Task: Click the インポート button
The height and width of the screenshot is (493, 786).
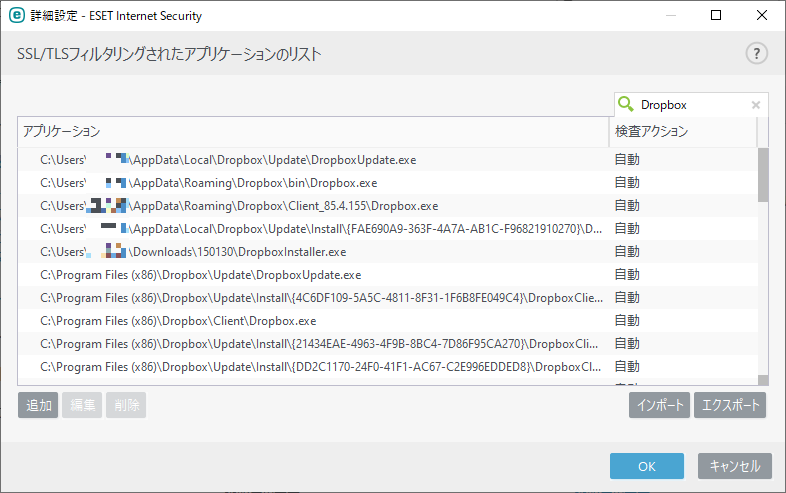Action: click(660, 405)
